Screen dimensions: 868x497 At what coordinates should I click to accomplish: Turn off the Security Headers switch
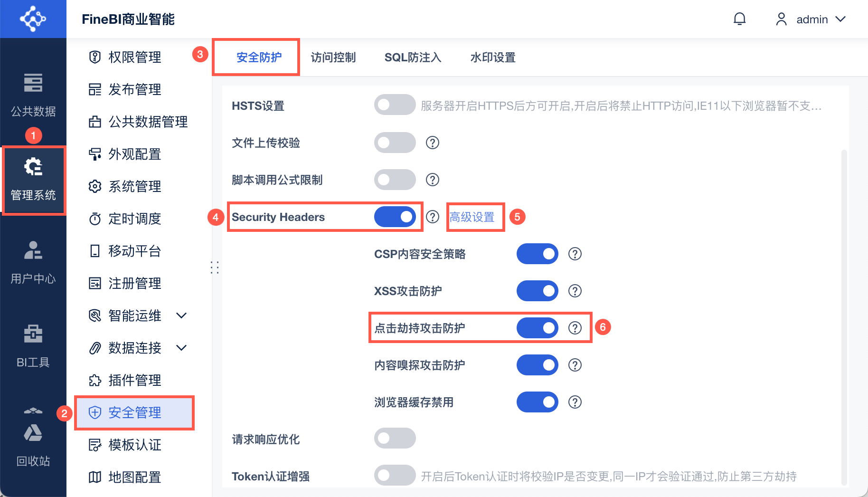[395, 217]
